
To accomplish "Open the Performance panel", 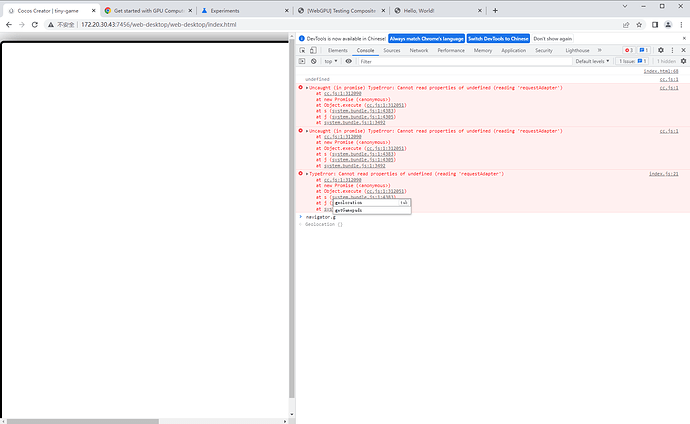I will point(451,51).
